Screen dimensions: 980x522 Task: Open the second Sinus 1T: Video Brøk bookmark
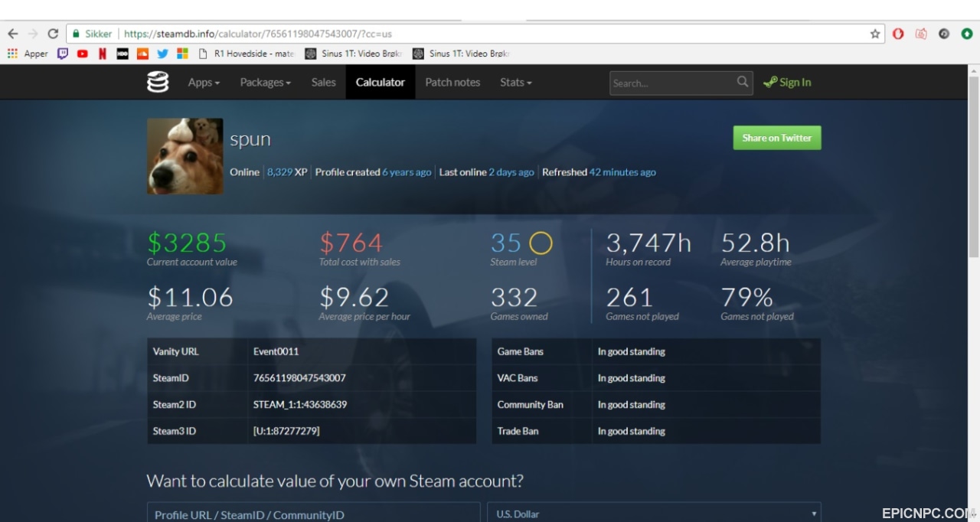461,54
